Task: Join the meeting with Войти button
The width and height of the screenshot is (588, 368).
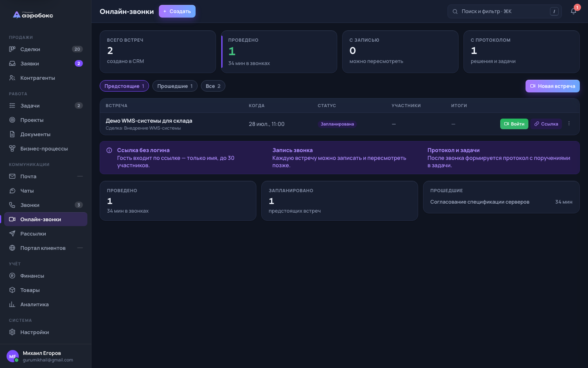Action: click(514, 124)
